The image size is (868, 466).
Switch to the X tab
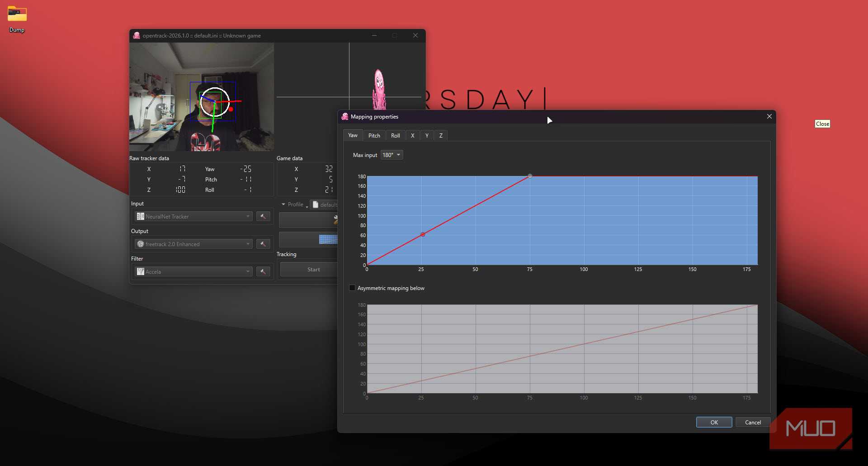click(x=412, y=135)
